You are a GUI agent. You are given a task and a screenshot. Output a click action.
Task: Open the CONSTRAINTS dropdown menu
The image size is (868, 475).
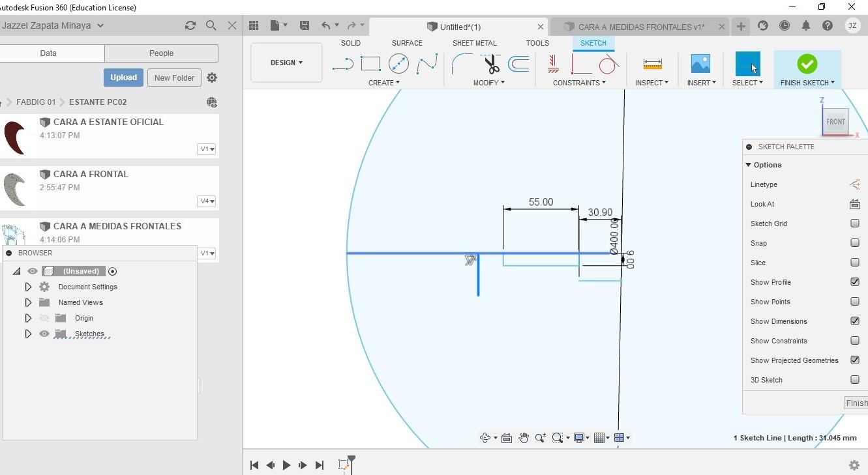click(579, 83)
